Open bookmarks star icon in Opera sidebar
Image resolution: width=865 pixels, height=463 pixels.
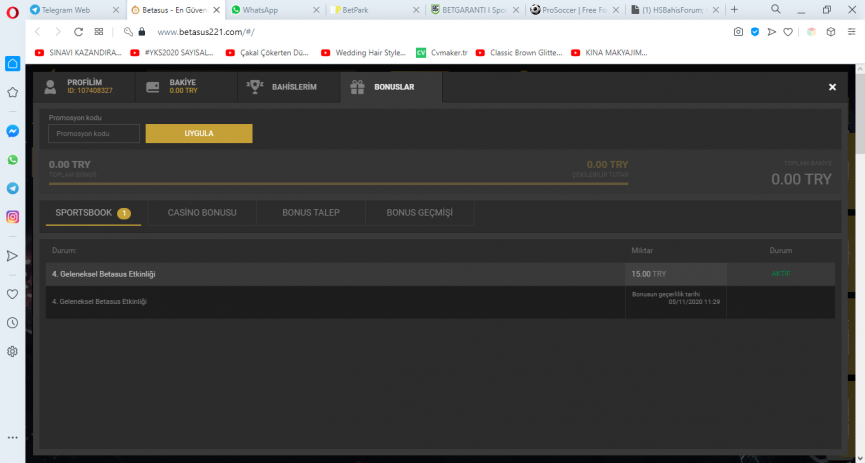pyautogui.click(x=12, y=92)
